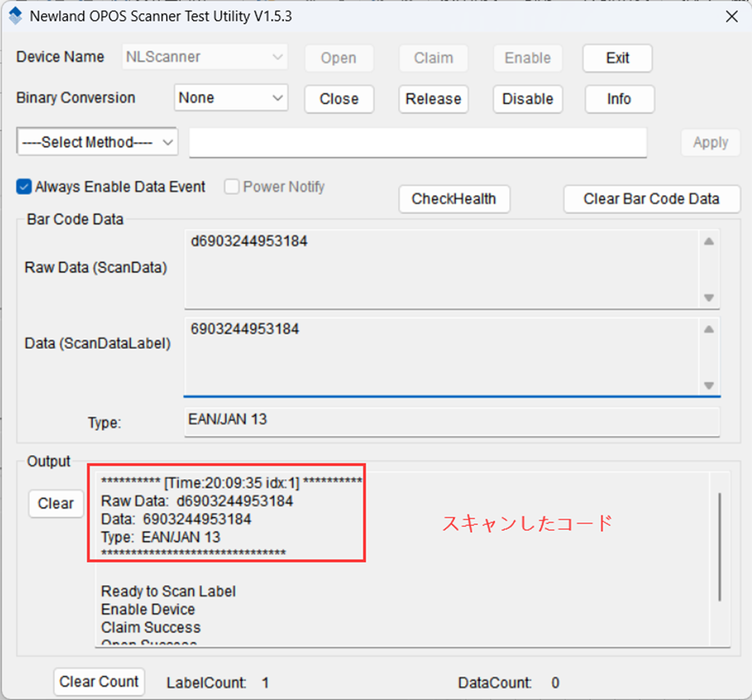
Task: Click the greyed-out Enable button
Action: [x=528, y=58]
